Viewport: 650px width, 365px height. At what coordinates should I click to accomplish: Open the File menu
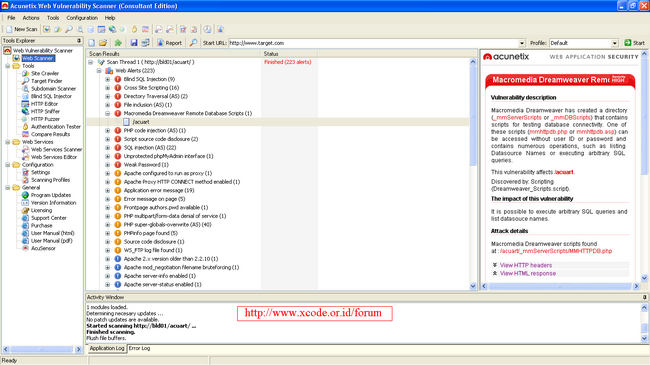tap(11, 18)
